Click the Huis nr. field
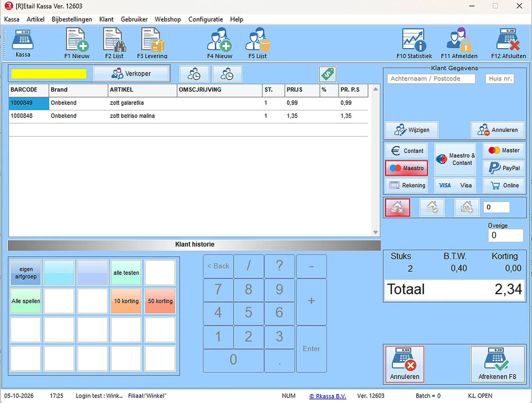The width and height of the screenshot is (532, 403). 500,79
